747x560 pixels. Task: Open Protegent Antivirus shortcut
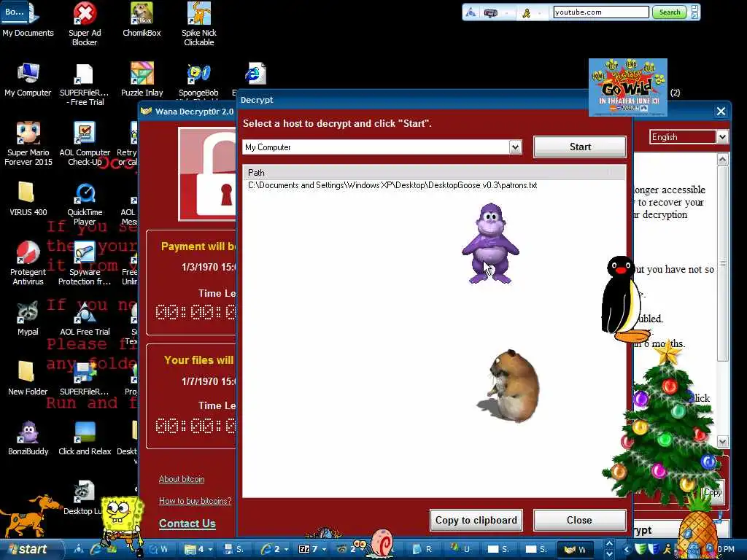click(x=28, y=263)
